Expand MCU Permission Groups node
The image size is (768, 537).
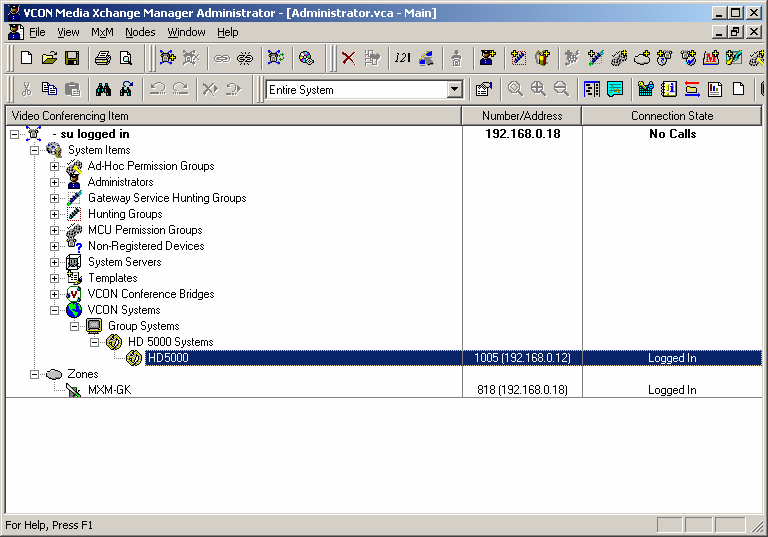[54, 230]
